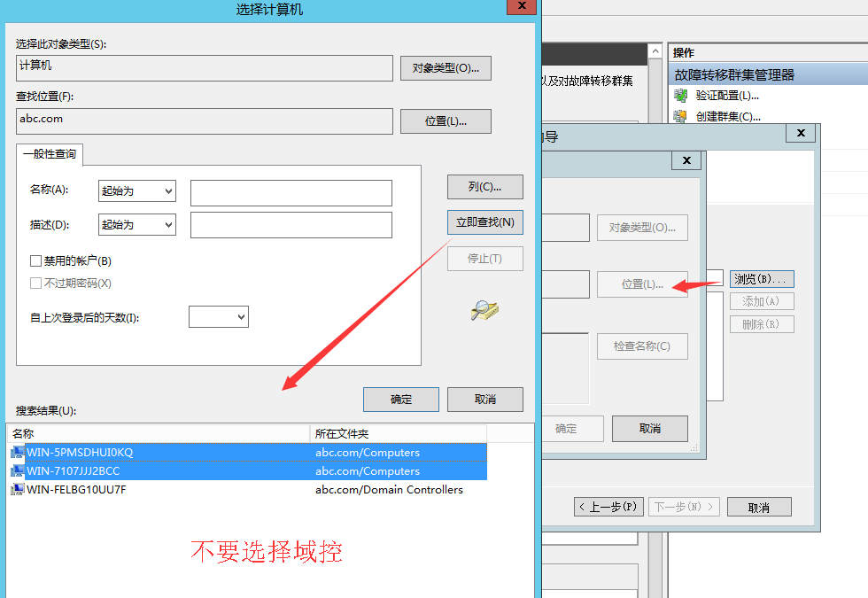Click 上一步(P) in the wizard
Image resolution: width=868 pixels, height=598 pixels.
point(608,507)
